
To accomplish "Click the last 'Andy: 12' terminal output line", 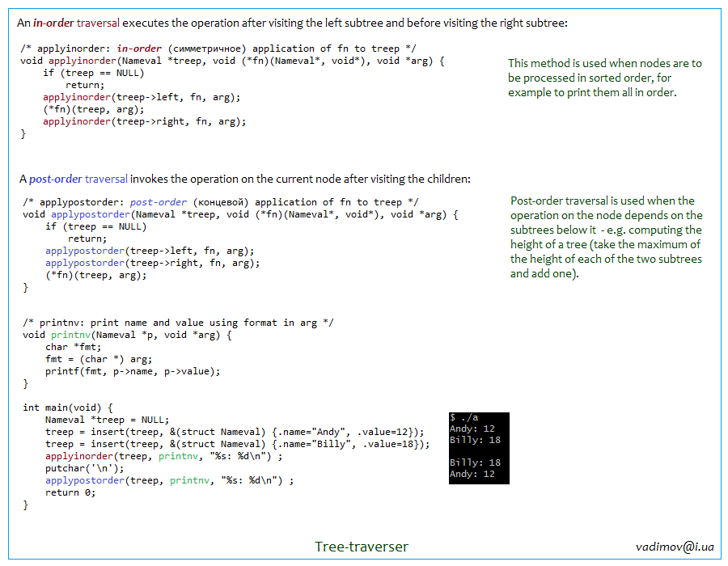I will point(472,474).
